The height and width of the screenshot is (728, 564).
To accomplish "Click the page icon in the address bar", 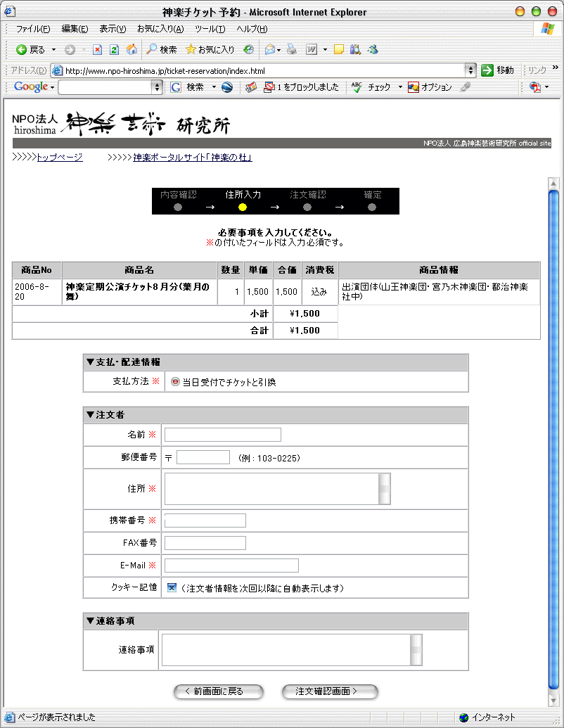I will (x=57, y=70).
